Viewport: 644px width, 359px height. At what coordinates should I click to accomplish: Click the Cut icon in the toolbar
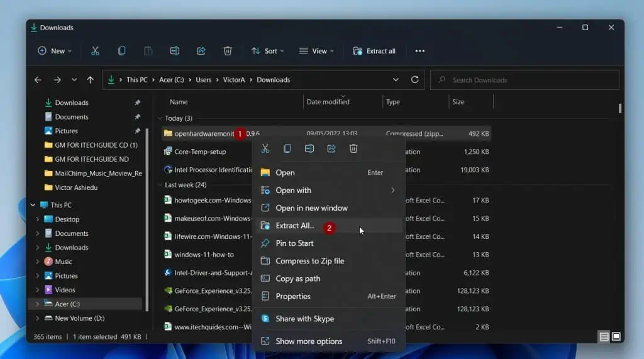[95, 51]
